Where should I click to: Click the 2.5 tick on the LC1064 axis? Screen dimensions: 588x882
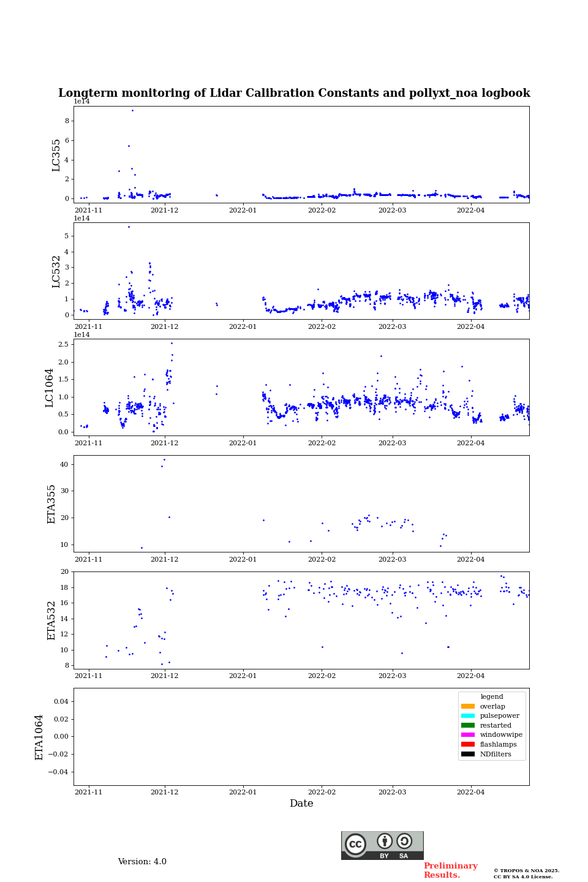point(63,345)
